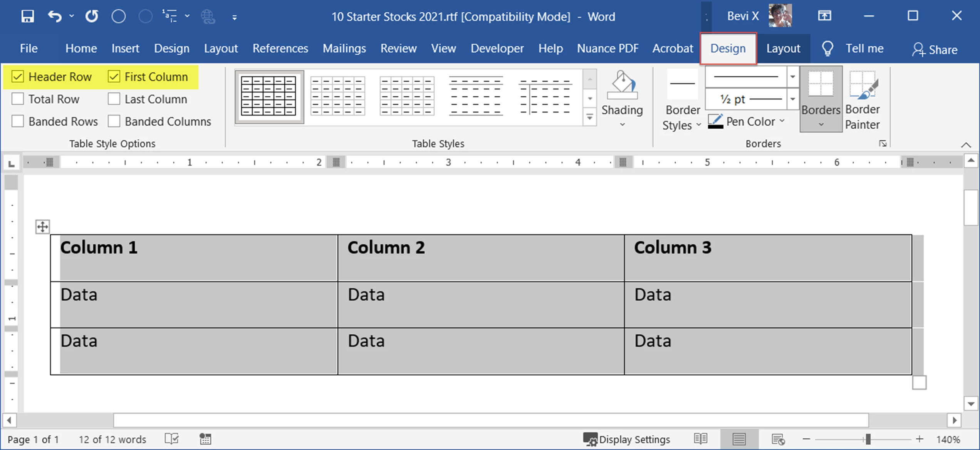The width and height of the screenshot is (980, 450).
Task: Uncheck the Header Row checkbox
Action: (18, 77)
